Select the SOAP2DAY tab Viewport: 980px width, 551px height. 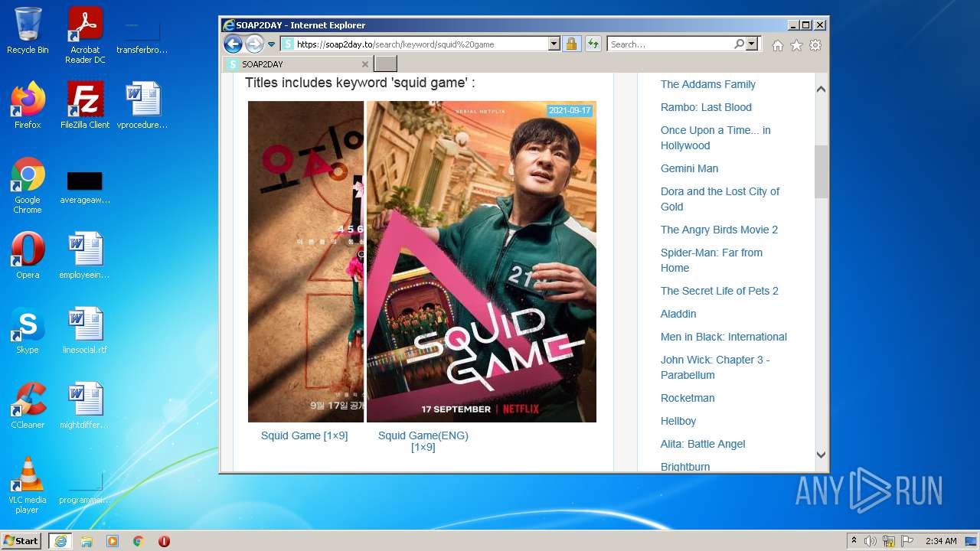tap(297, 64)
